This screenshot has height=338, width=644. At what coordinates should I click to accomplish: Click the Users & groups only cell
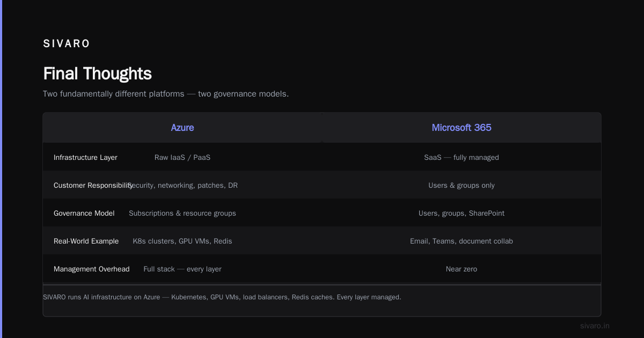point(462,185)
